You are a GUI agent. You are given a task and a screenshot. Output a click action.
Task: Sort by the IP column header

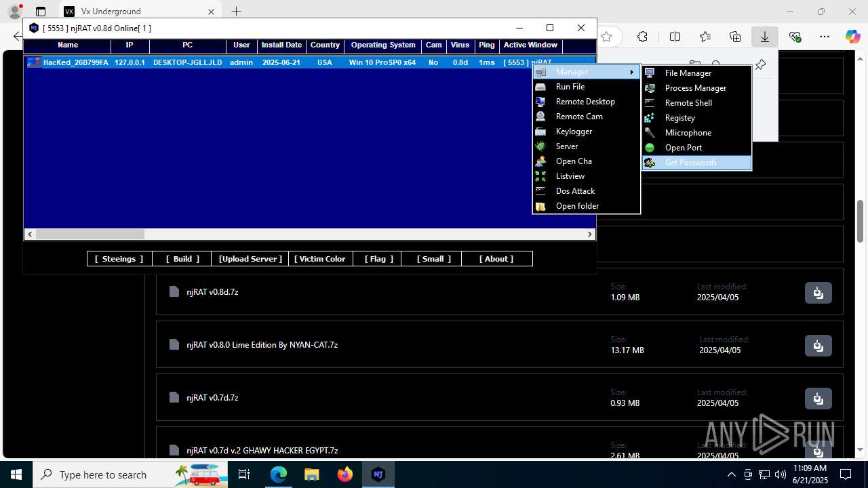tap(130, 45)
